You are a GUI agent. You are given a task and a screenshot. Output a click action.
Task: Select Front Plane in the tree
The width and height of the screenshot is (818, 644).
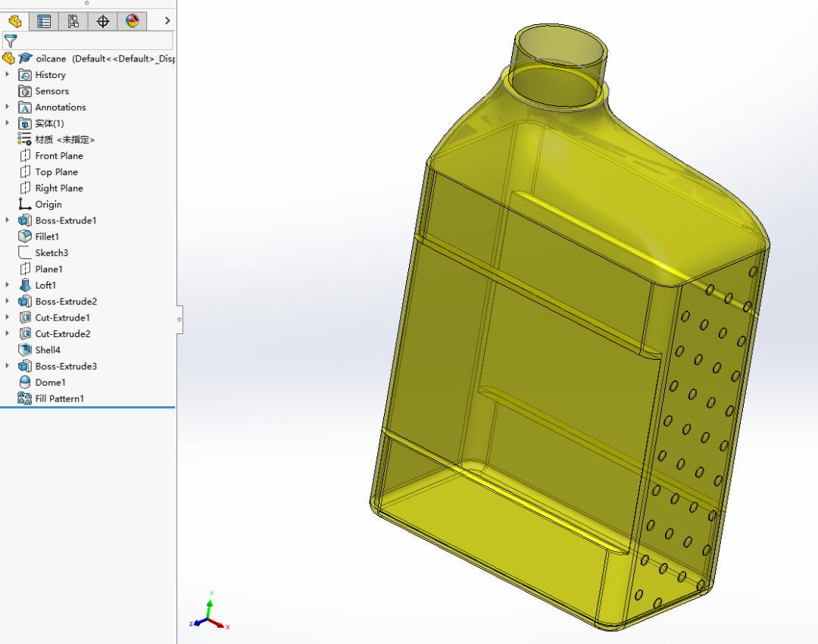pyautogui.click(x=58, y=155)
